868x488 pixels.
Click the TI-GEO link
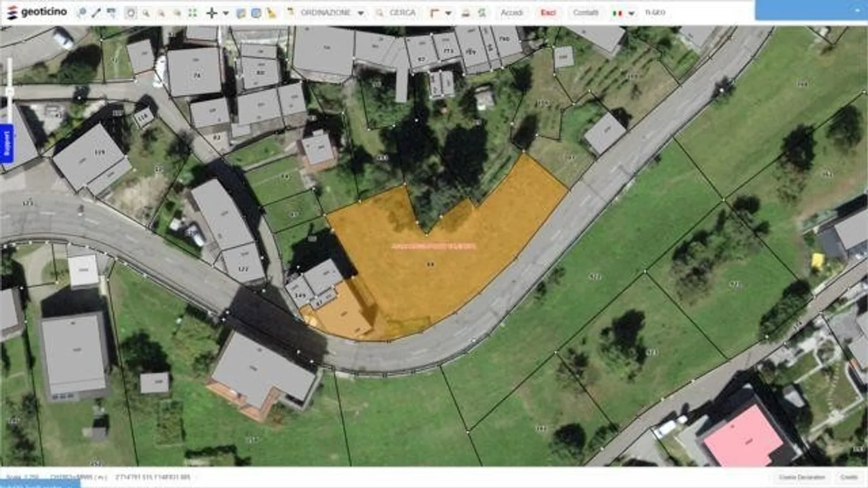coord(655,13)
